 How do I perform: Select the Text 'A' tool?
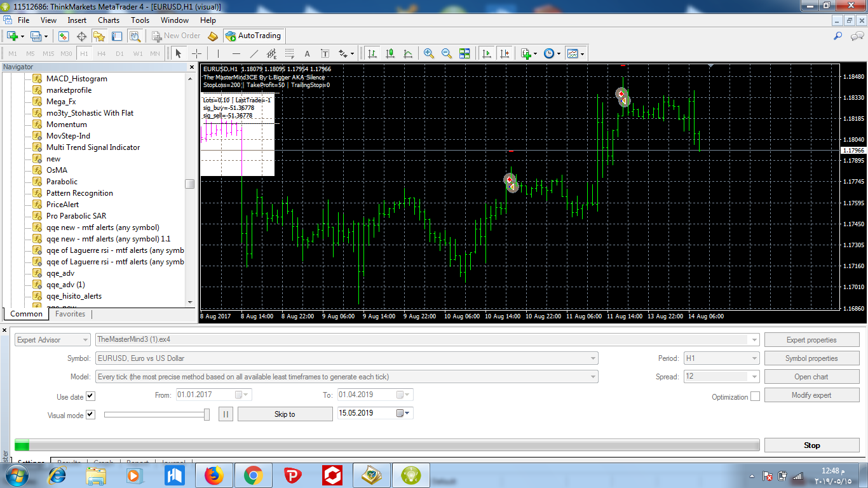(307, 53)
